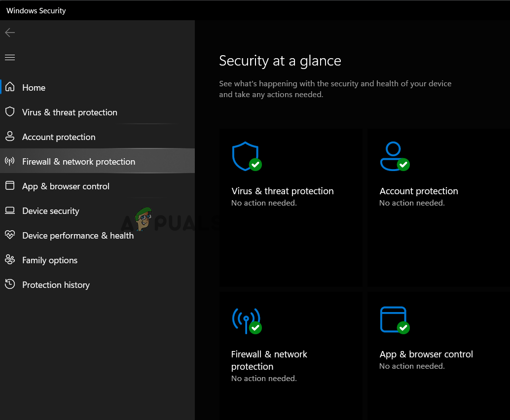Click the App & browser control icon
Screen dimensions: 510x420
(x=10, y=186)
